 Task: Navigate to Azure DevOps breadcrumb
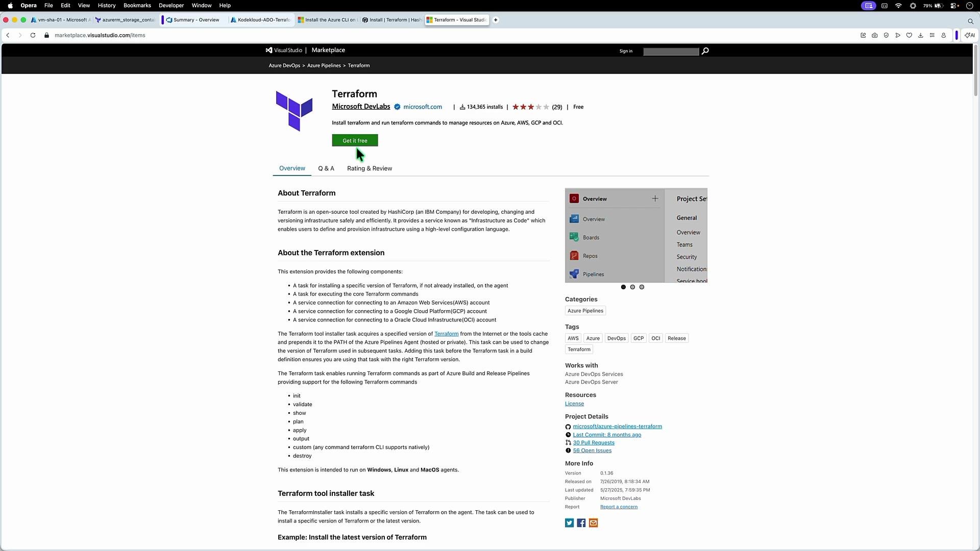point(284,65)
